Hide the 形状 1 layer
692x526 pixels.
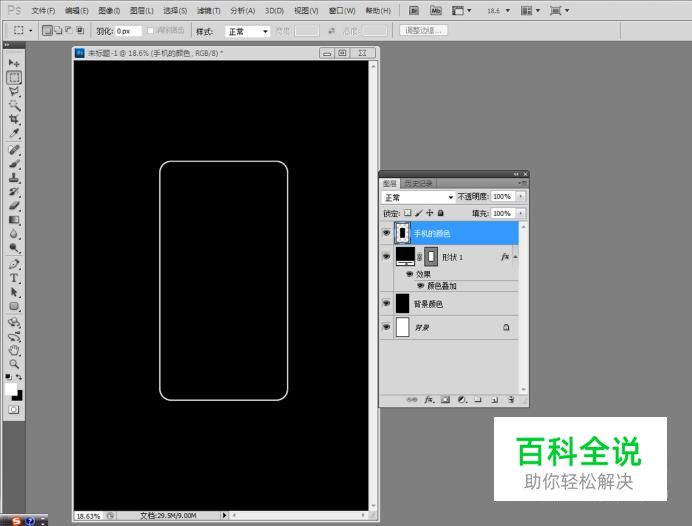tap(387, 256)
